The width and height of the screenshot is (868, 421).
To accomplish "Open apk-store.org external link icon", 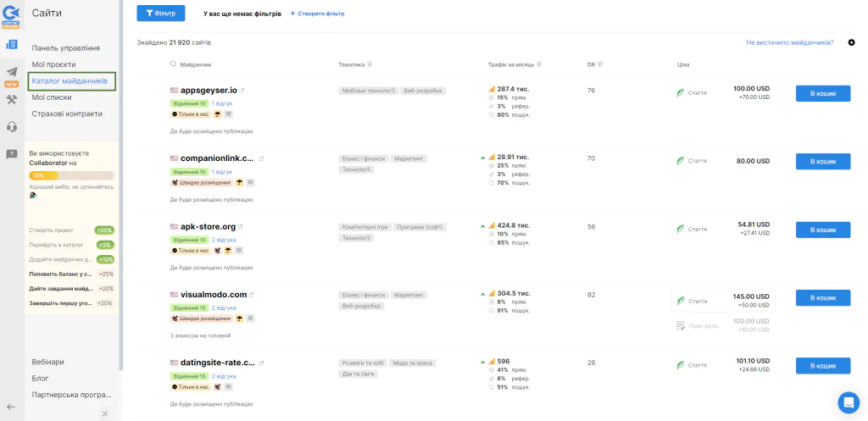I will click(240, 226).
